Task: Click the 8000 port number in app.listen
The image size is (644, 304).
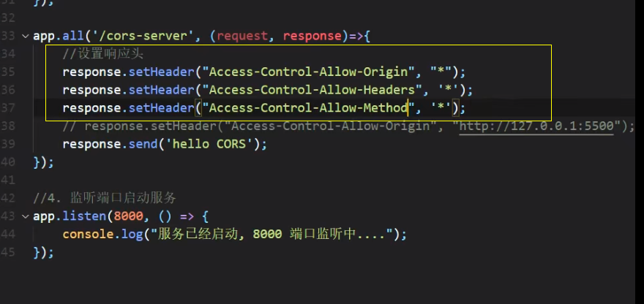Action: (x=128, y=216)
